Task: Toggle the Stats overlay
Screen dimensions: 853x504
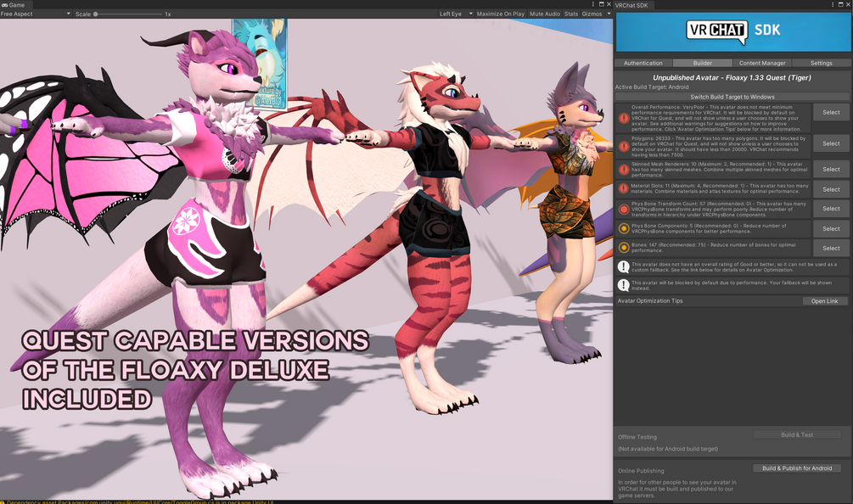Action: point(571,14)
